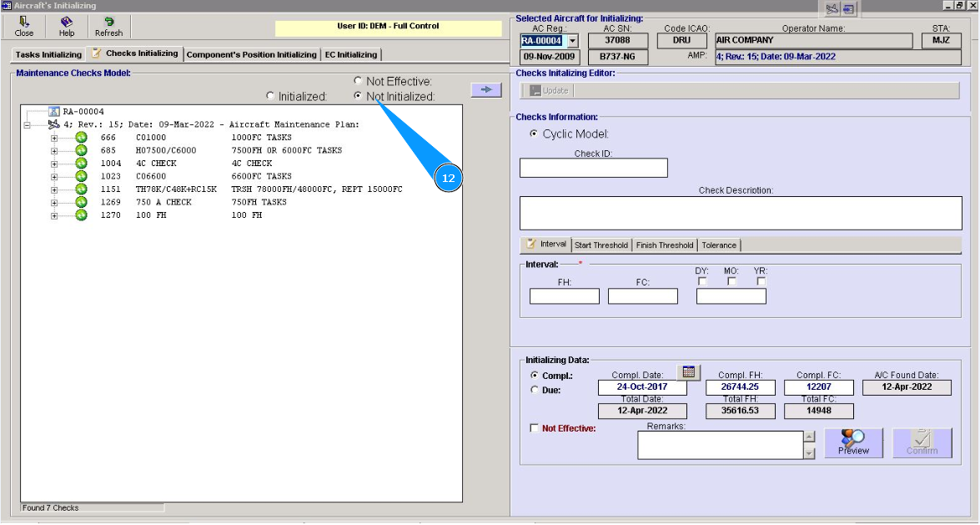Click the Check ID input field
Screen dimensions: 980x525
(x=593, y=168)
